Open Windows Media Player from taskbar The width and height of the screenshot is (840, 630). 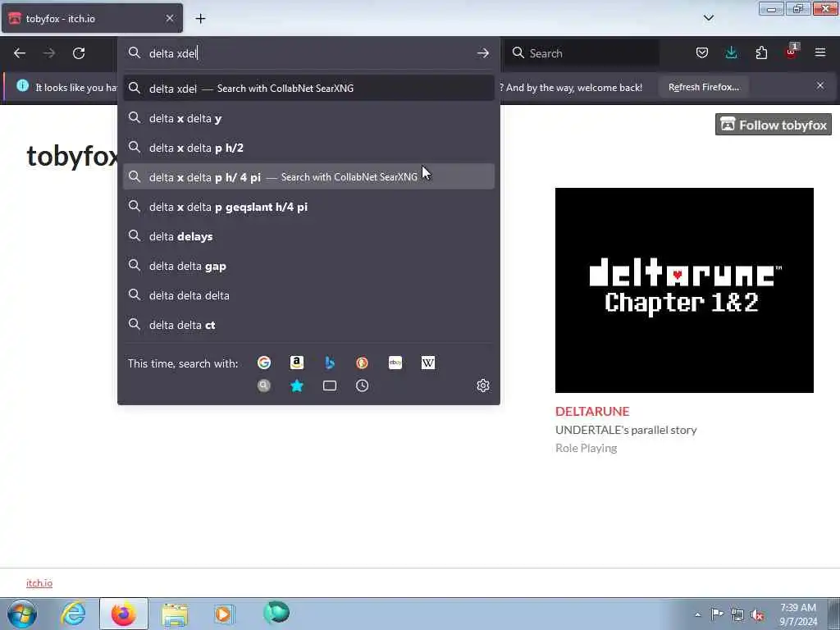point(224,614)
